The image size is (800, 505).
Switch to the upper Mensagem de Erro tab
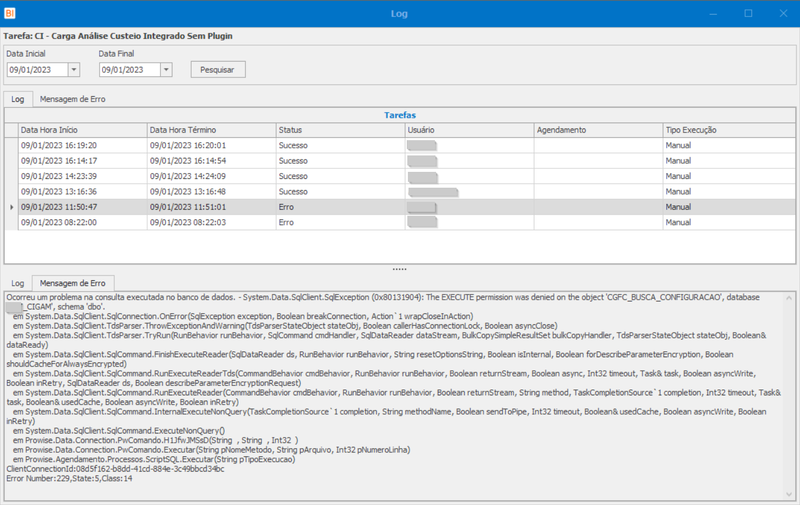tap(72, 99)
